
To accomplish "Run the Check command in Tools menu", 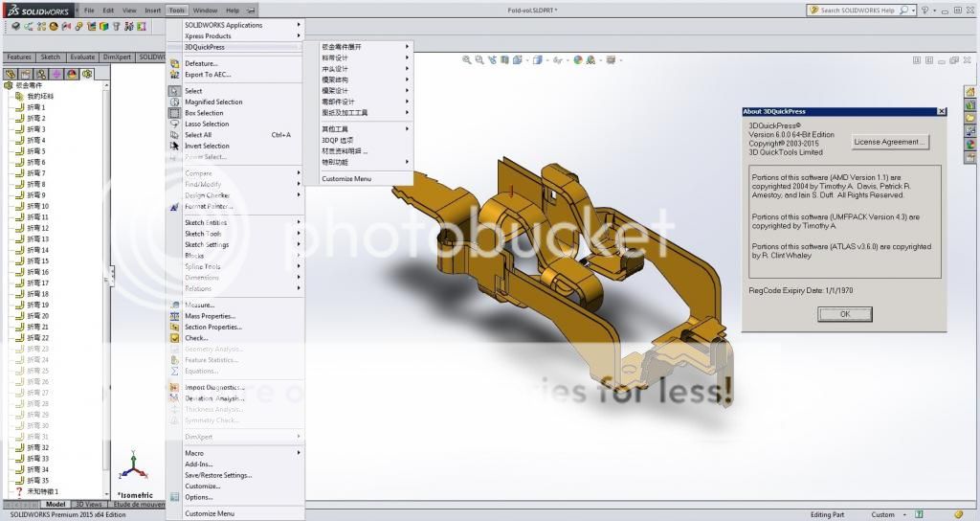I will pyautogui.click(x=196, y=338).
